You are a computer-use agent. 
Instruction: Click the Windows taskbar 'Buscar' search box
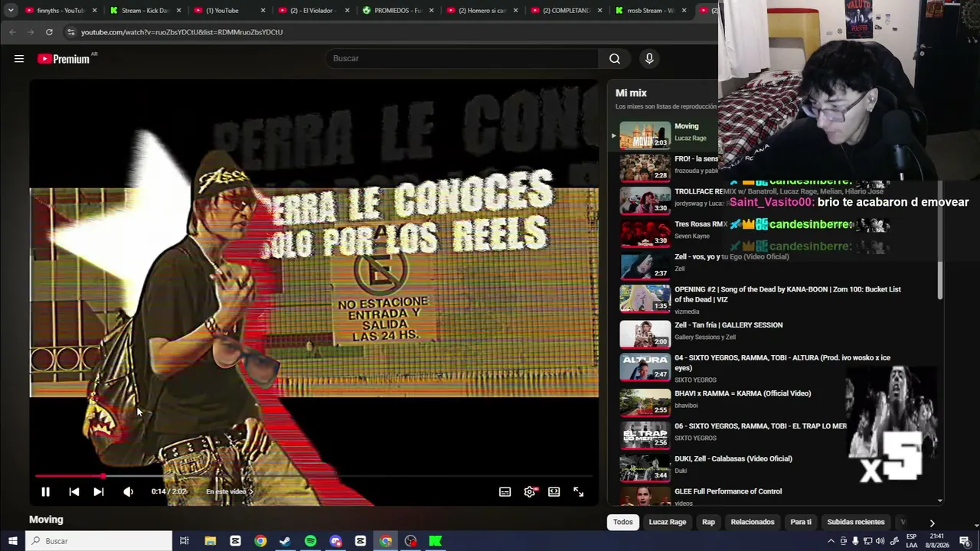pos(100,541)
